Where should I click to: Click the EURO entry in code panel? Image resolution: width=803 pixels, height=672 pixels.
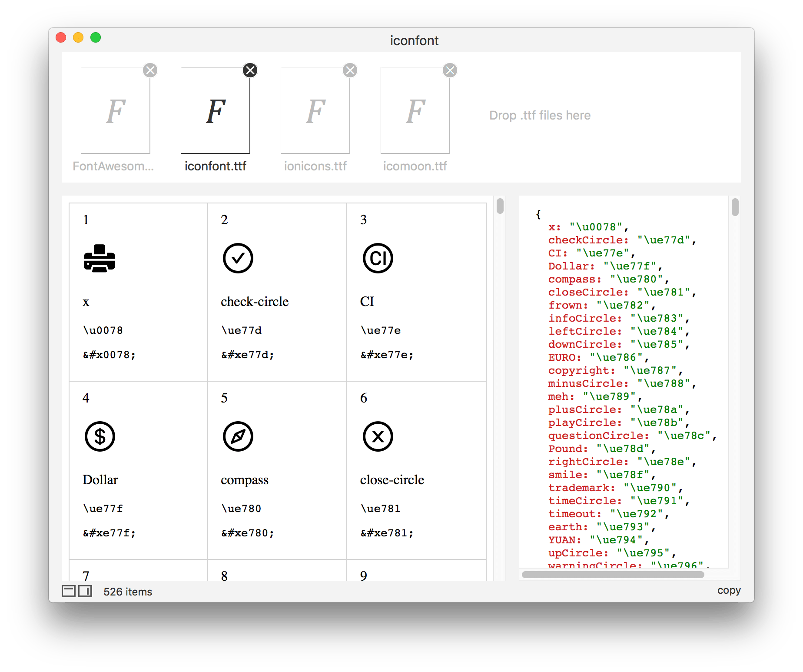[599, 357]
